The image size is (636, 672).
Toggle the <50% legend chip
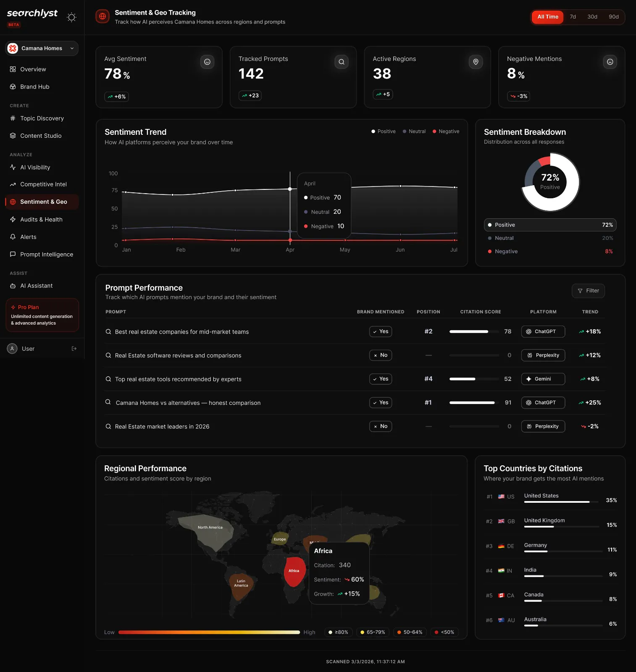point(444,632)
